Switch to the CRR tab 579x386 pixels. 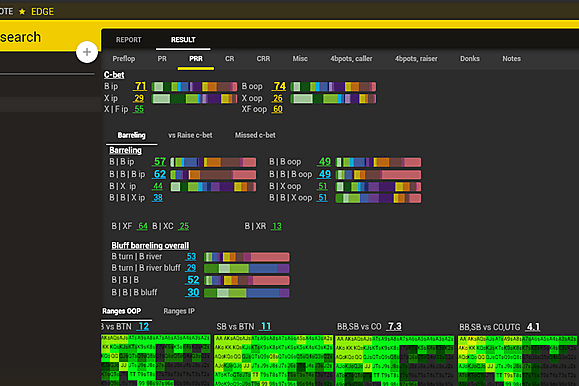coord(263,59)
